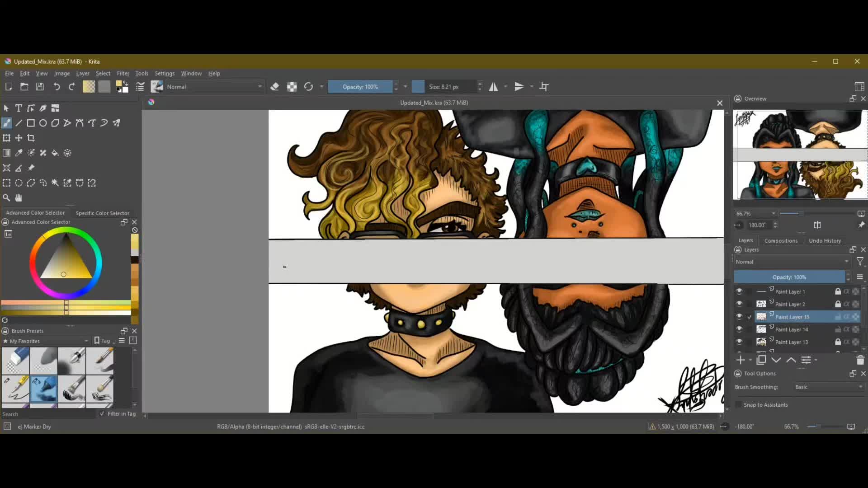Open the Filter menu
868x488 pixels.
coord(123,73)
